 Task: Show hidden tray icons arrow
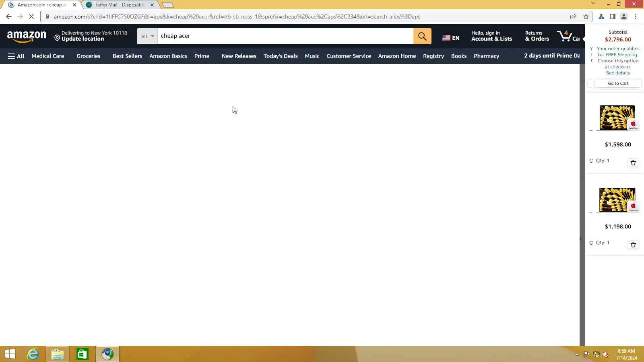[577, 354]
